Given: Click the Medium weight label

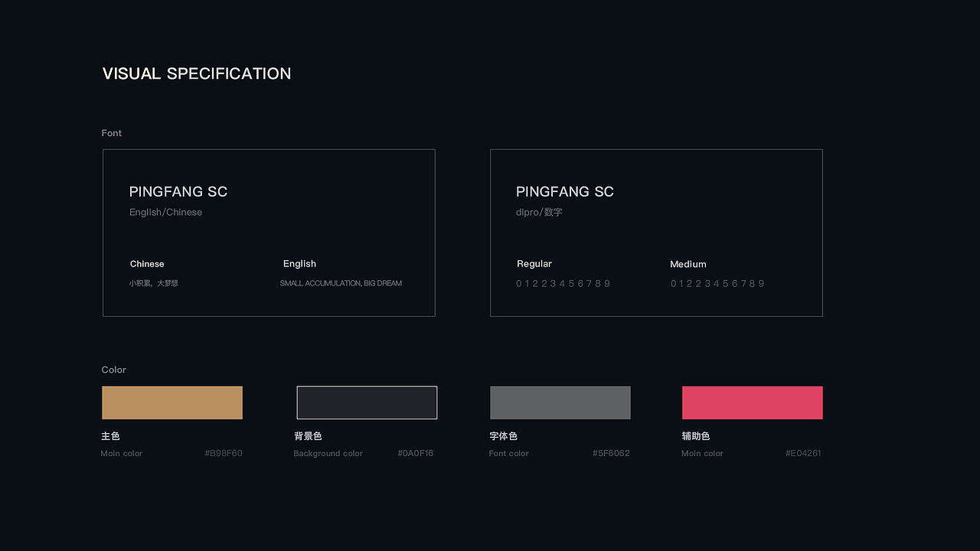Looking at the screenshot, I should [x=688, y=264].
